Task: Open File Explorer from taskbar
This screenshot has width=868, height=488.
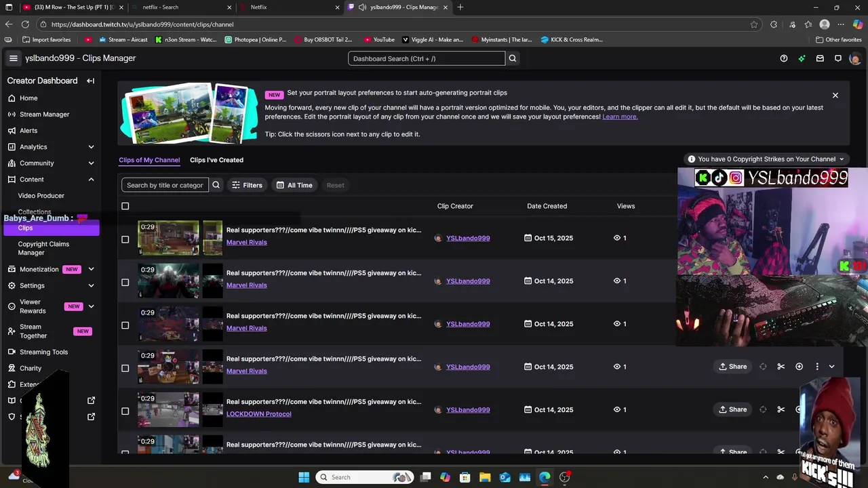Action: tap(485, 477)
